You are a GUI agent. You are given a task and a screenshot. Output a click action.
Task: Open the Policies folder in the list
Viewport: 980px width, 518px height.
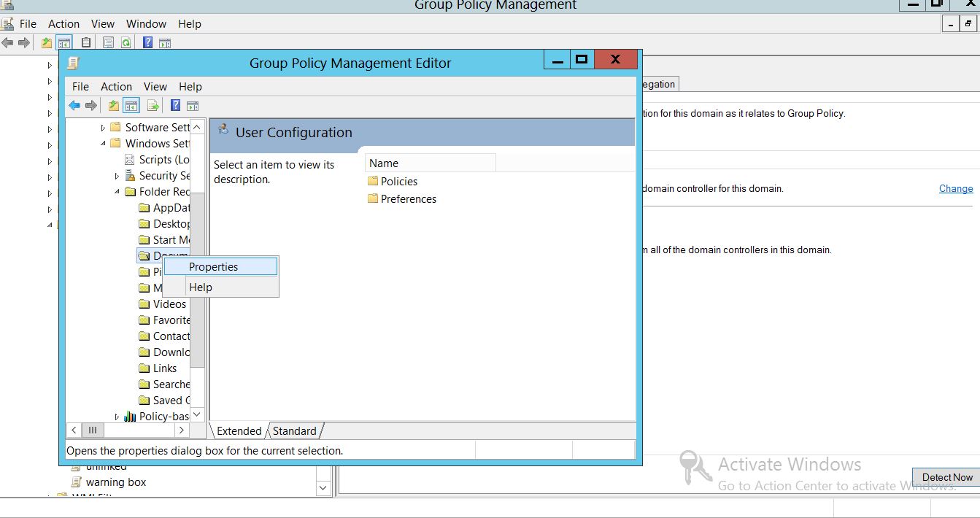[398, 182]
